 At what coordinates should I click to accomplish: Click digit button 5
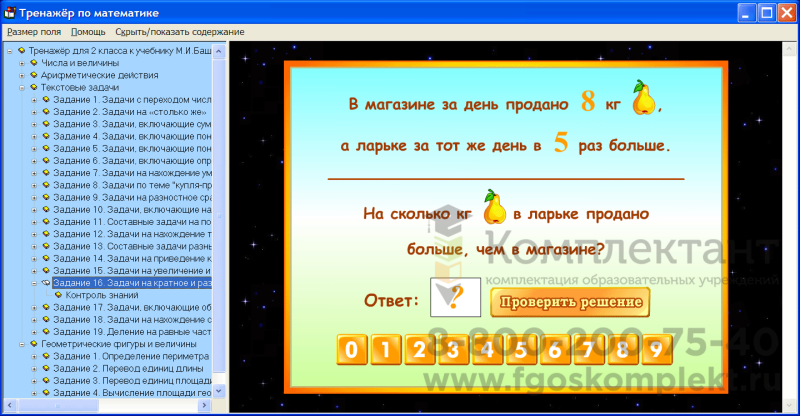click(x=521, y=350)
